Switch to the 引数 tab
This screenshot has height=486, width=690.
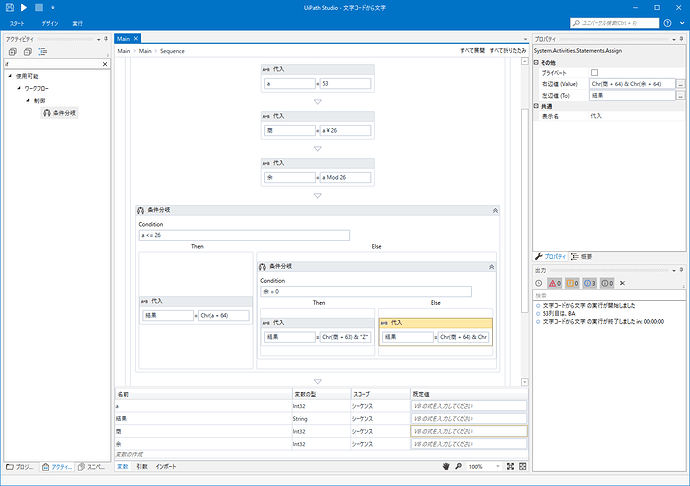(x=142, y=466)
